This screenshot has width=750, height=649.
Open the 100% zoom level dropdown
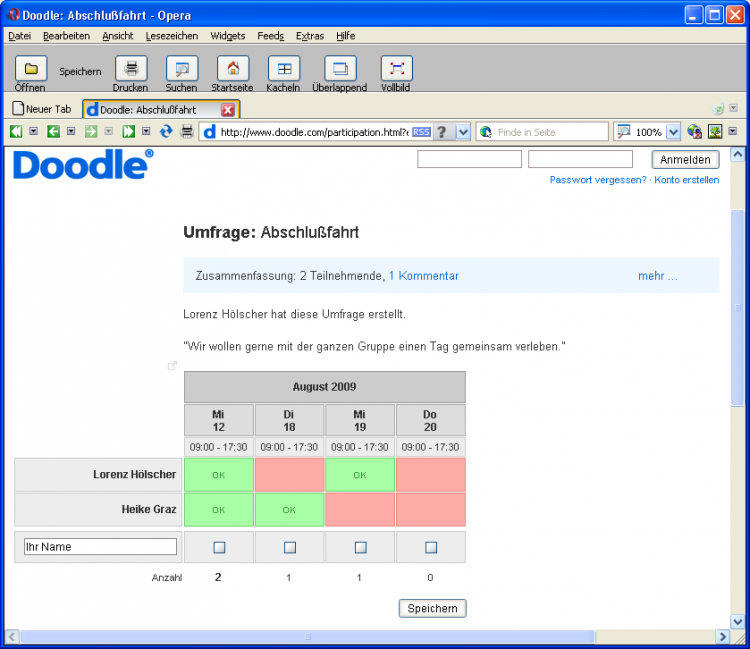point(673,132)
